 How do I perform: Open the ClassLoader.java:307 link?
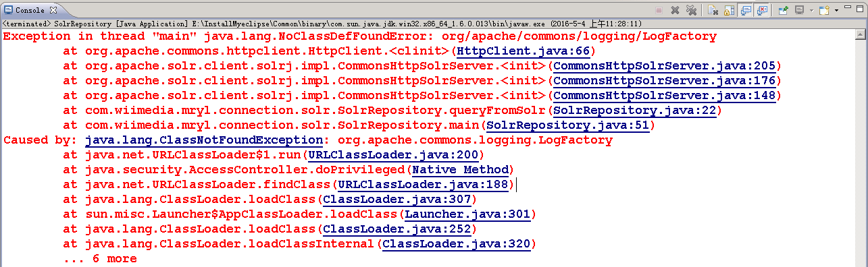(397, 200)
